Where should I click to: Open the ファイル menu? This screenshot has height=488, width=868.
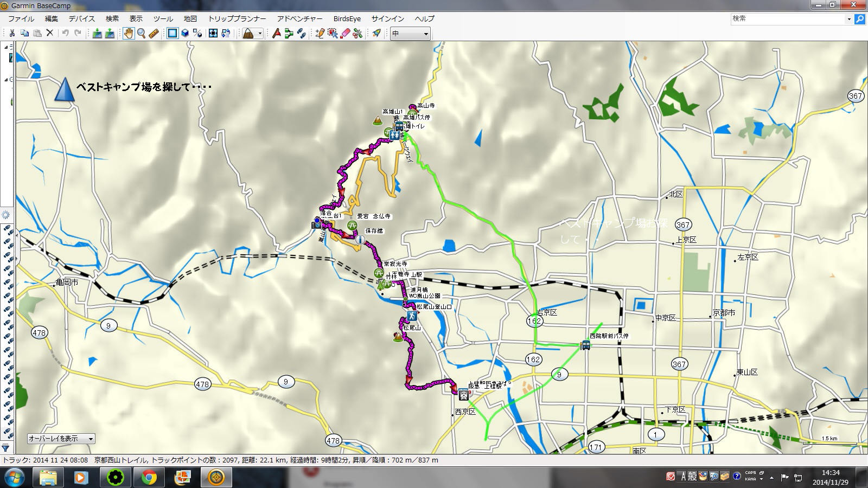(21, 18)
